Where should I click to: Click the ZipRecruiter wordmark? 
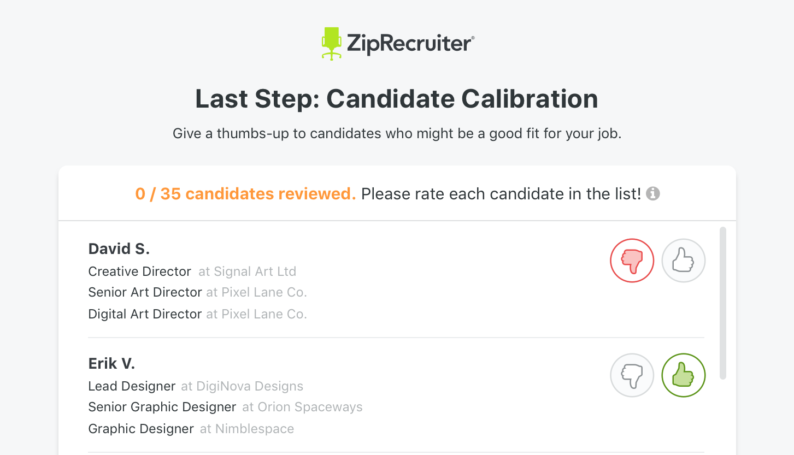pos(410,43)
